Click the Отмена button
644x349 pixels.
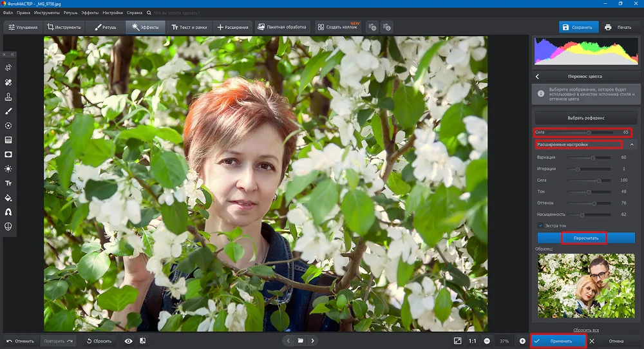click(612, 341)
